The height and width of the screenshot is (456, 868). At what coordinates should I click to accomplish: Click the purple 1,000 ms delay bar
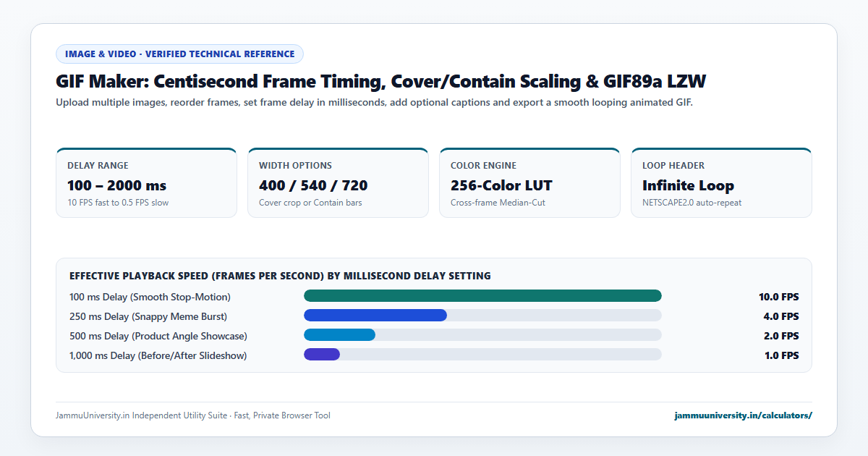tap(322, 354)
